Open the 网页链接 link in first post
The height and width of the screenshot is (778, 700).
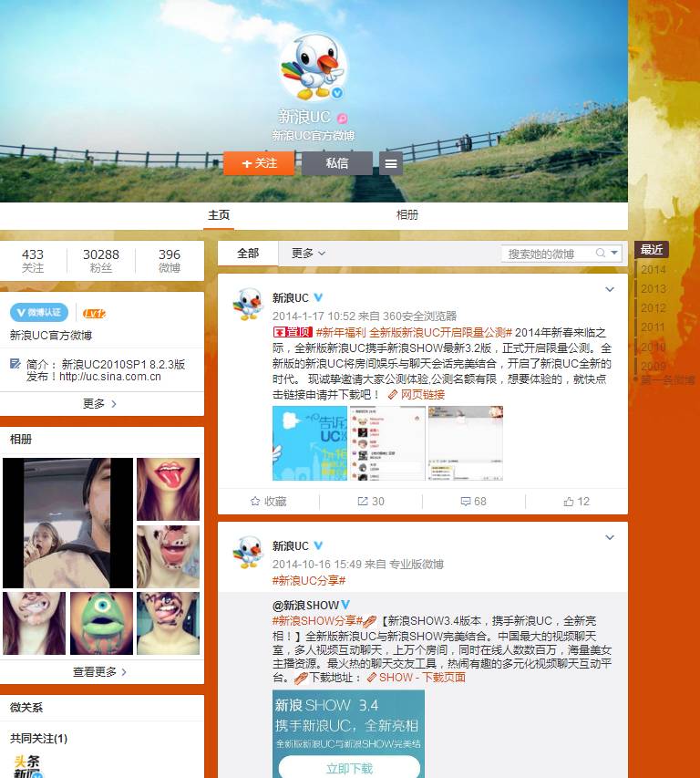417,395
